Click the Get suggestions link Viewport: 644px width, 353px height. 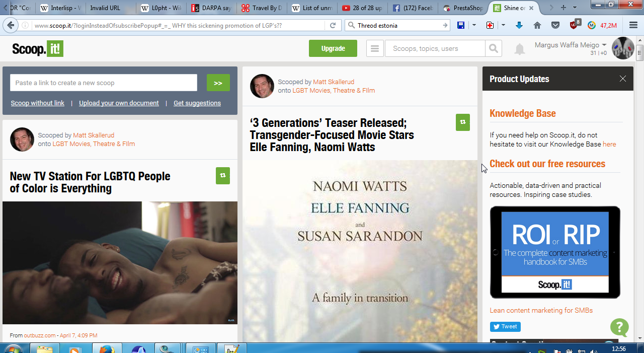pos(197,103)
